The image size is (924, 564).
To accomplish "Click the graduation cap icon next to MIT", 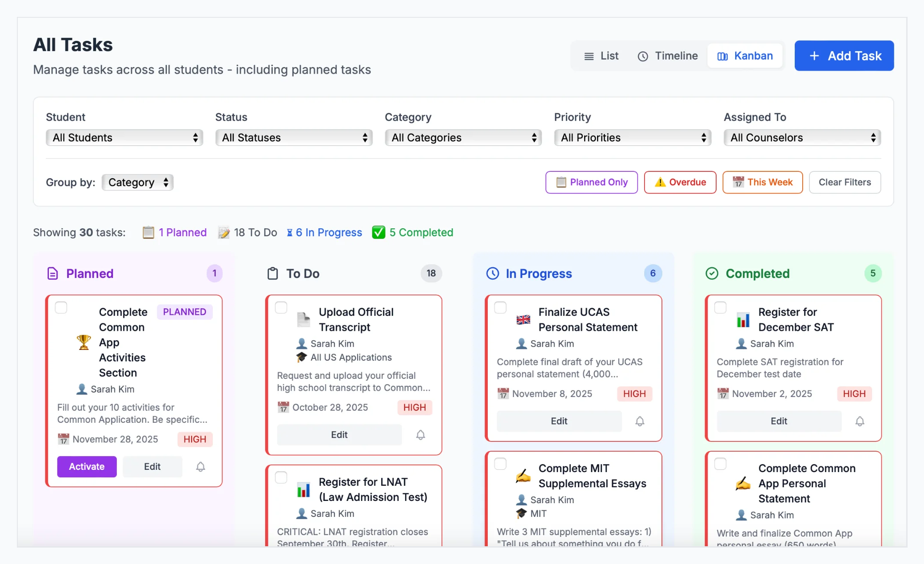I will 521,514.
